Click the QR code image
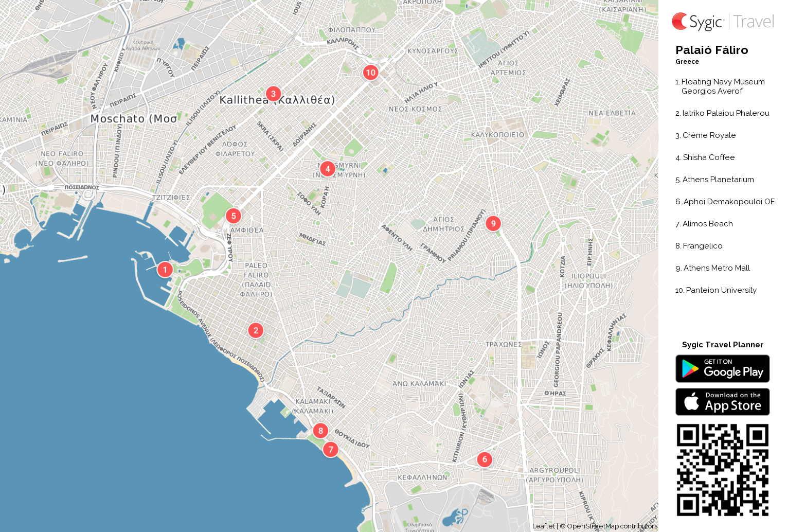This screenshot has width=787, height=532. (723, 470)
